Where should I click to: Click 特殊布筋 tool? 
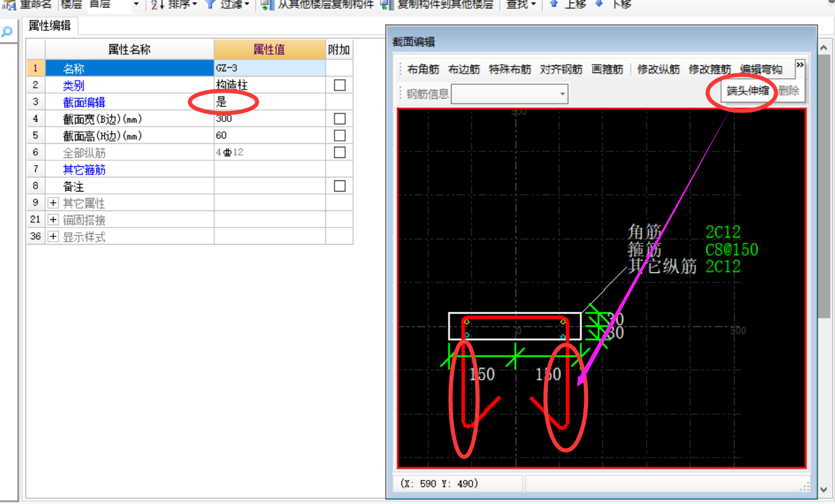[510, 70]
